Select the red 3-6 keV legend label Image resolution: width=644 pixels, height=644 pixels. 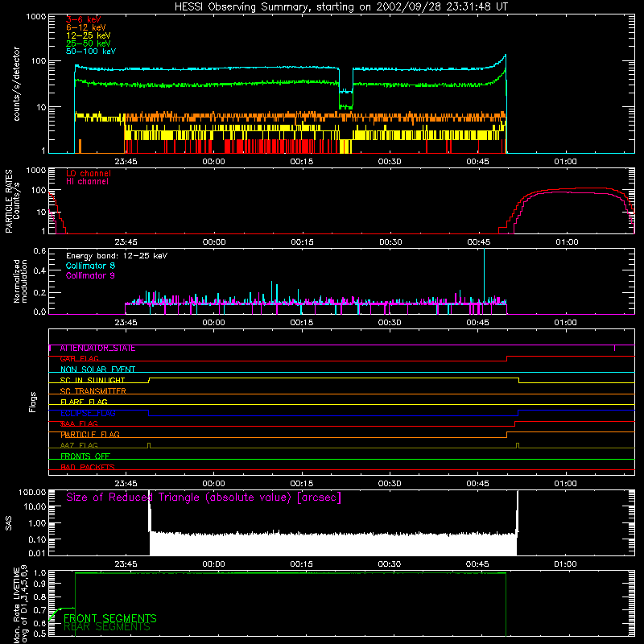tap(84, 19)
